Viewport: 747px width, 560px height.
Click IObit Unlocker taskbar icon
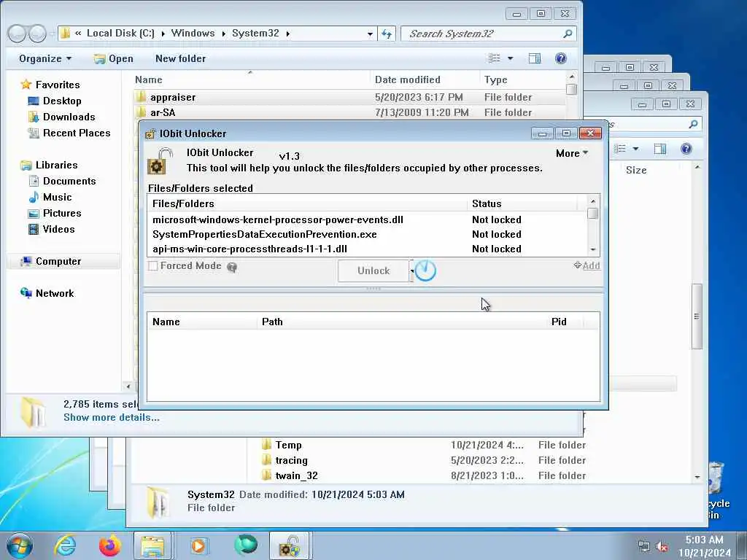coord(290,546)
